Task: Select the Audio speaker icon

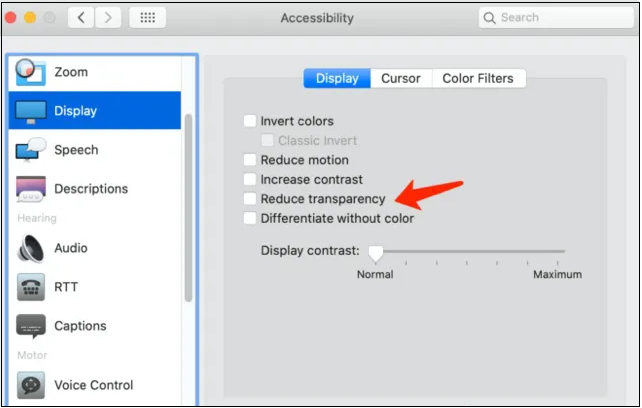Action: (x=30, y=248)
